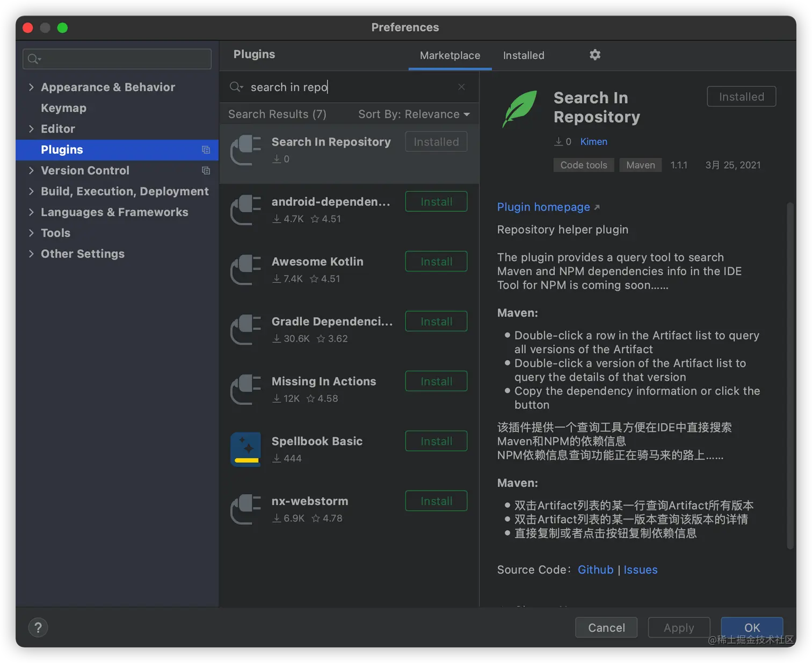Click the Search In Repository plug icon in results

coord(246,150)
